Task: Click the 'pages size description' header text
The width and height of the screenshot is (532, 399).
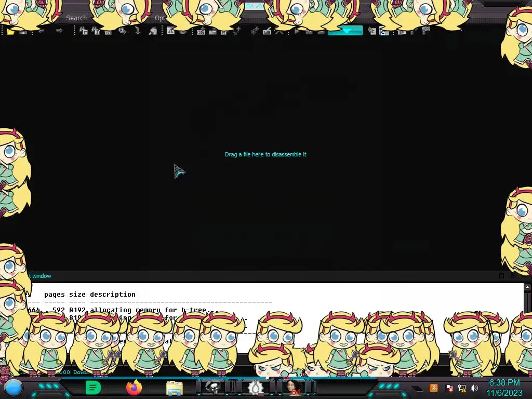Action: (89, 294)
